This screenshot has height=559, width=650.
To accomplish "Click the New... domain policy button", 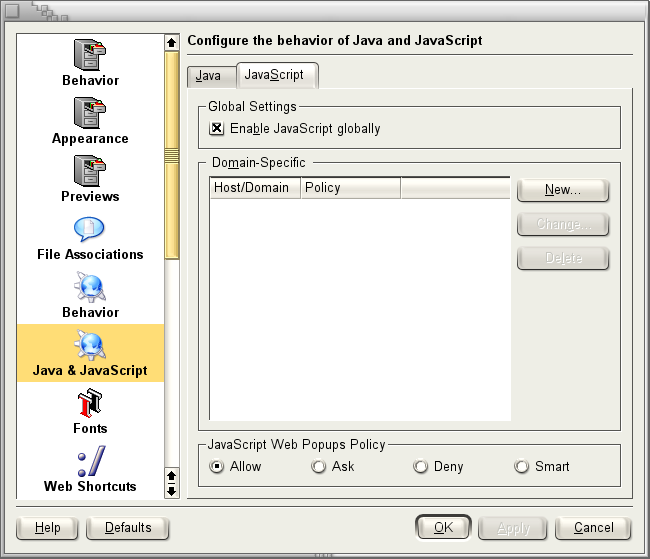I will [563, 190].
